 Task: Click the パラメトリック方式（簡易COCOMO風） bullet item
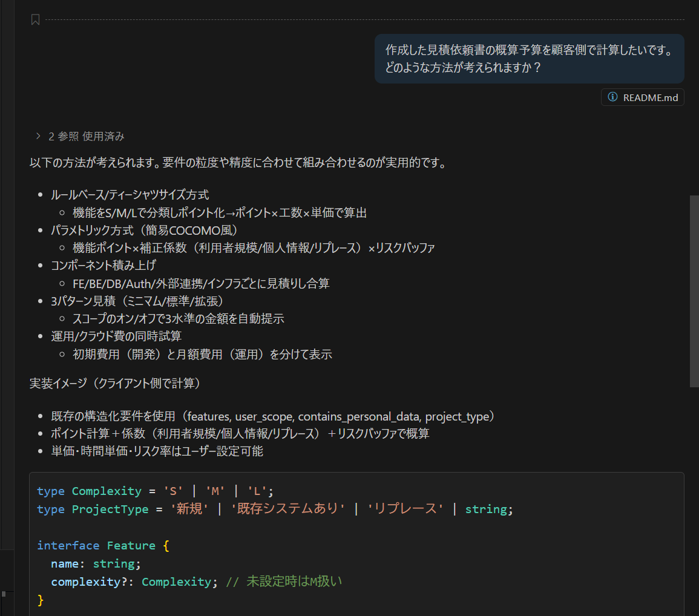(x=145, y=230)
